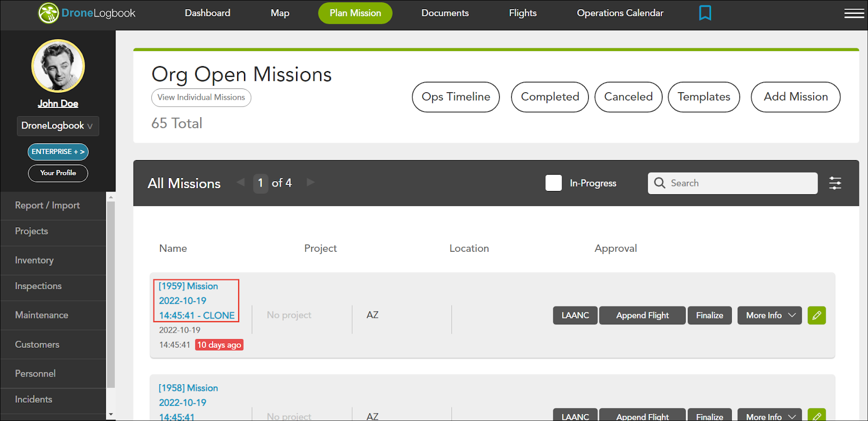Expand the DroneLogbook organization dropdown
Viewport: 868px width, 421px height.
coord(58,126)
